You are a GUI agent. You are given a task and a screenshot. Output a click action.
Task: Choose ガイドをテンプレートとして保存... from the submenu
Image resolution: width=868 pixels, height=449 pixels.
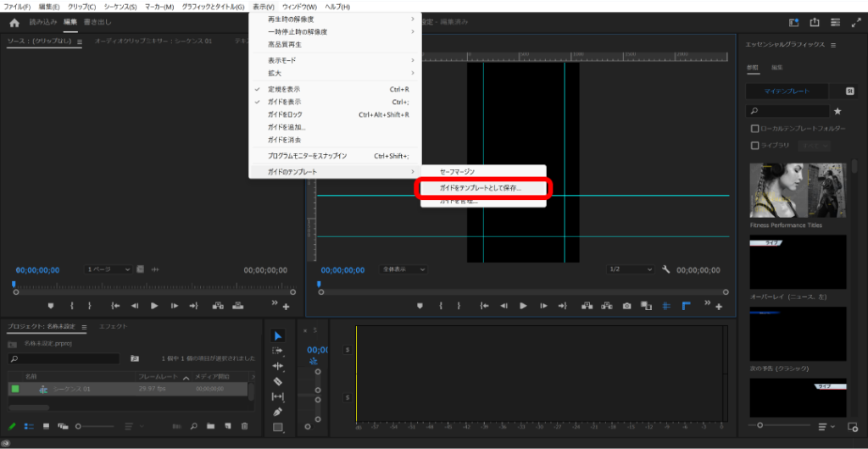(481, 188)
